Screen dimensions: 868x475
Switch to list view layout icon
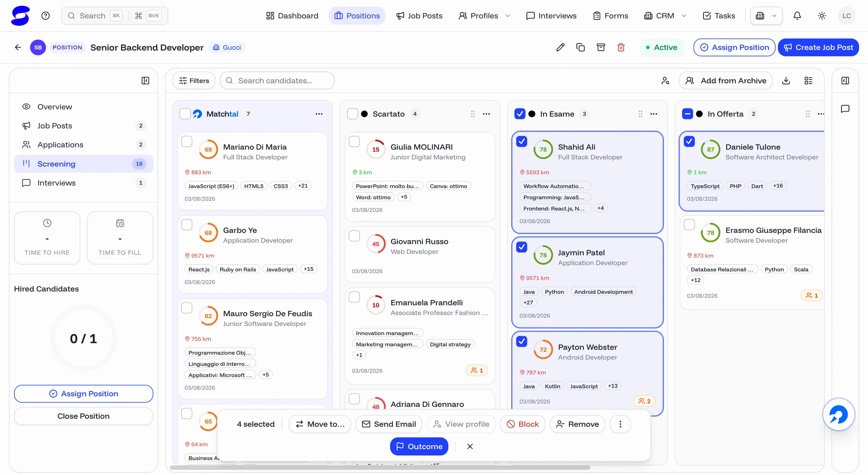click(808, 81)
